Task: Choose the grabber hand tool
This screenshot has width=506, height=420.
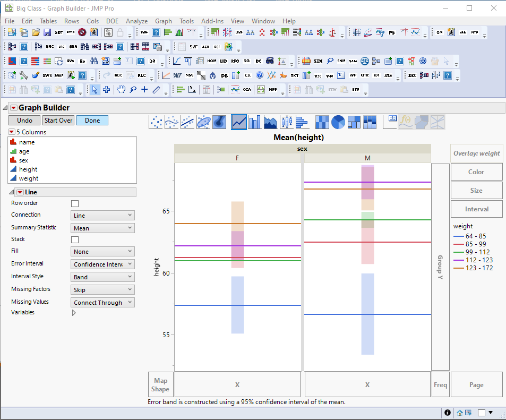Action: pyautogui.click(x=121, y=89)
